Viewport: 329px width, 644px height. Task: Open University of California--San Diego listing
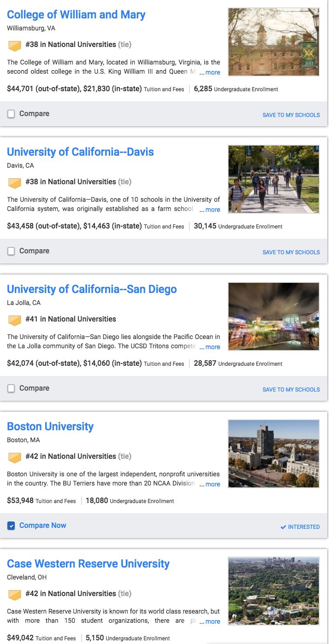[x=92, y=289]
